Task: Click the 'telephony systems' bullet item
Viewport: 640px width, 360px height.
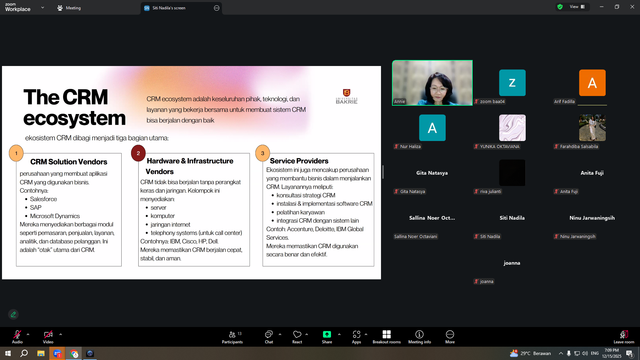Action: (x=196, y=233)
